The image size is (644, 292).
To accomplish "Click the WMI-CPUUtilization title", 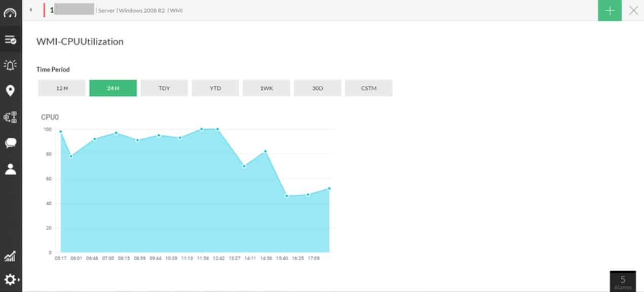I will pyautogui.click(x=80, y=42).
